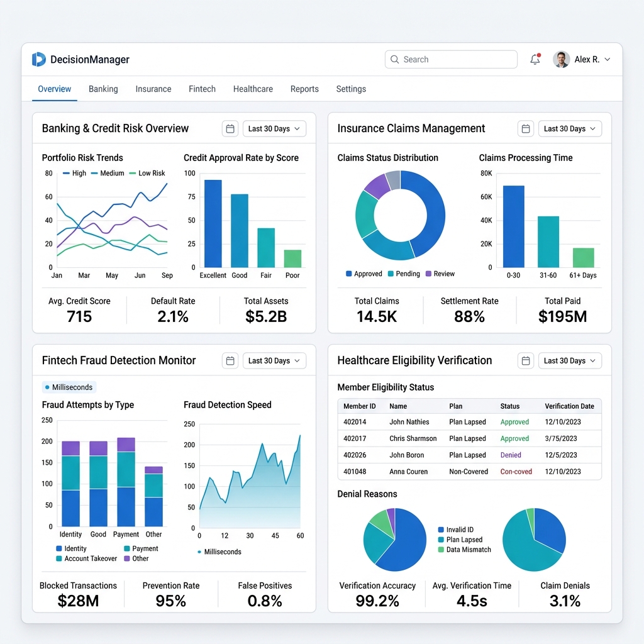This screenshot has height=644, width=644.
Task: Open calendar icon in Banking & Credit Risk panel
Action: tap(230, 128)
